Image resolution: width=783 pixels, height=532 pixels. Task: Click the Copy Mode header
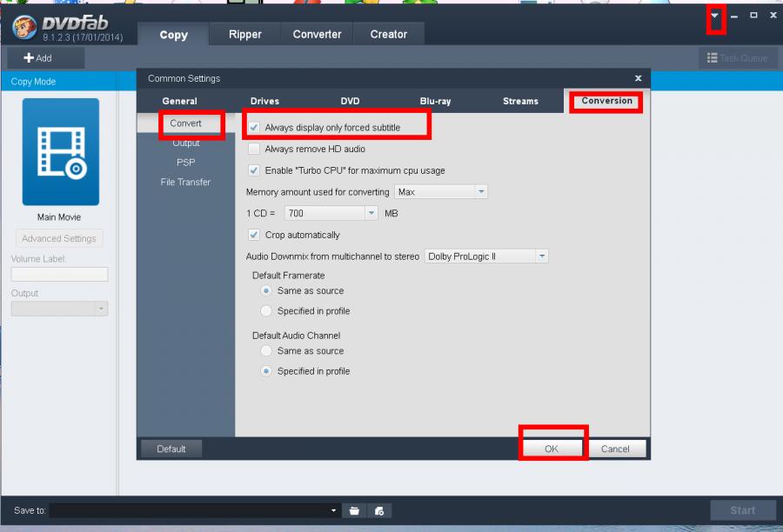click(x=33, y=82)
